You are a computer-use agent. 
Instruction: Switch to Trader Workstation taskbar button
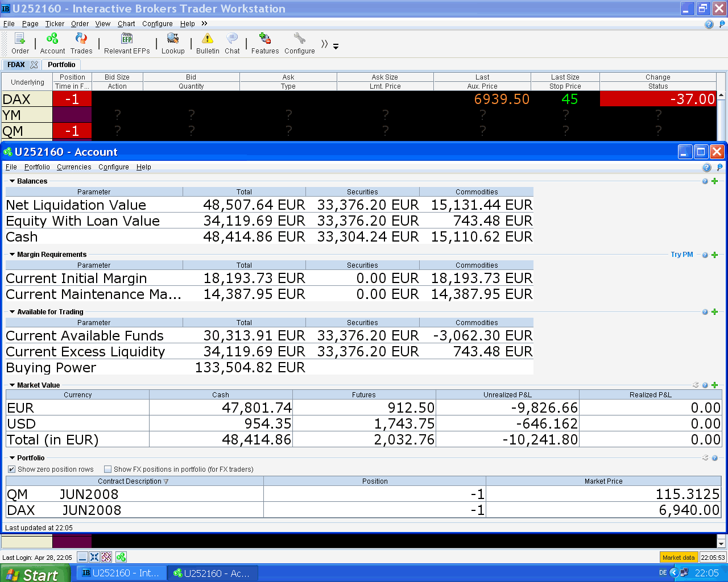pos(121,573)
